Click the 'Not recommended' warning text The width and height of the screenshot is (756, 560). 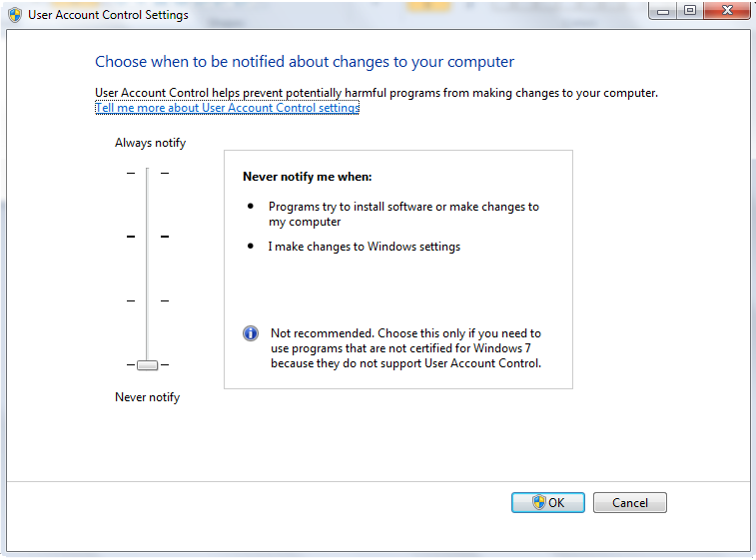[405, 348]
